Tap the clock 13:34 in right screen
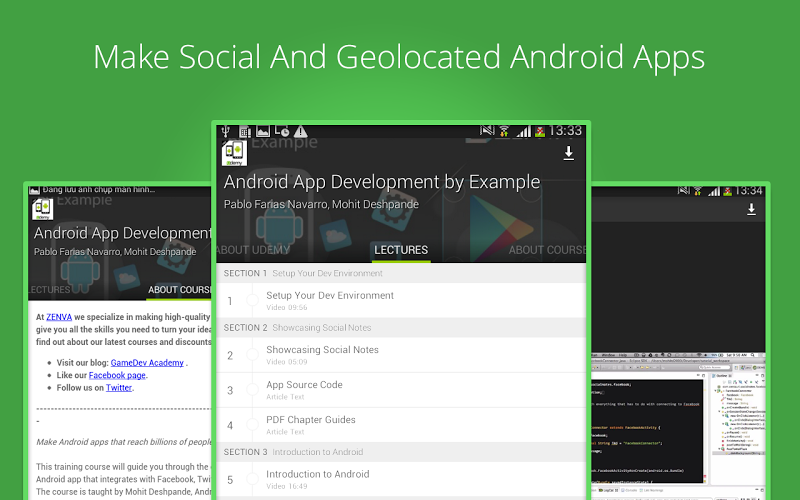The height and width of the screenshot is (500, 800). 749,191
